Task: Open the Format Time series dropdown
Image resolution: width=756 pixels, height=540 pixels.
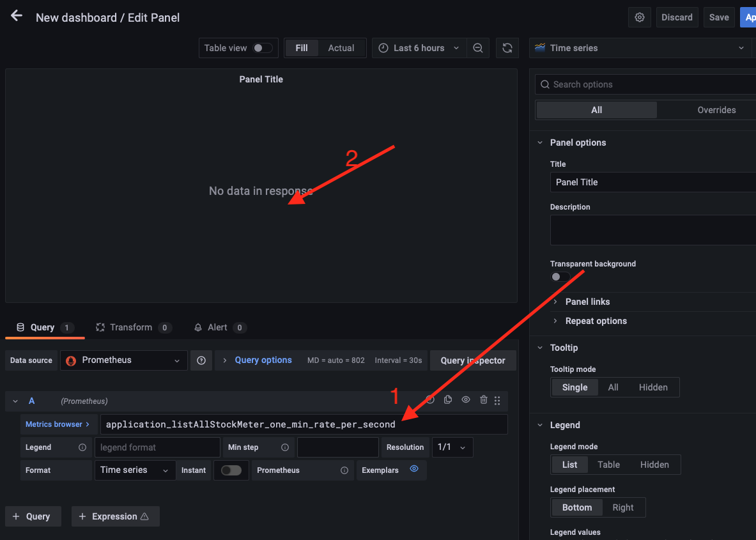Action: point(135,470)
